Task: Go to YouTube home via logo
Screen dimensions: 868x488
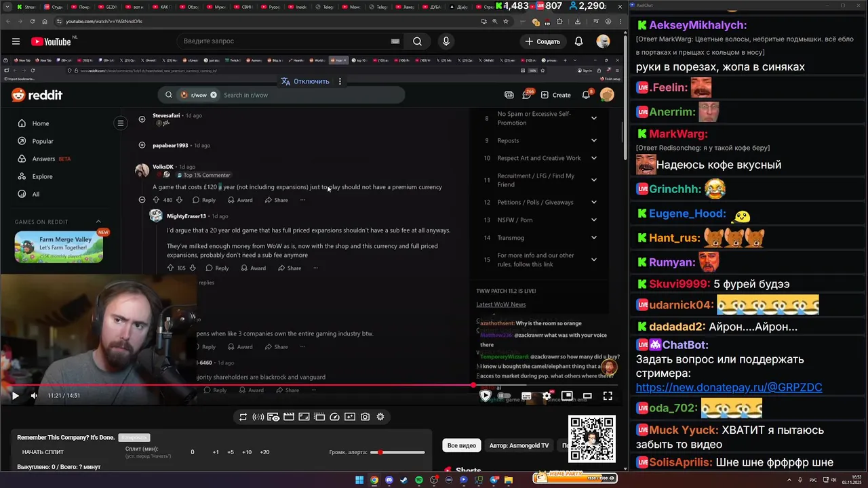Action: tap(51, 41)
